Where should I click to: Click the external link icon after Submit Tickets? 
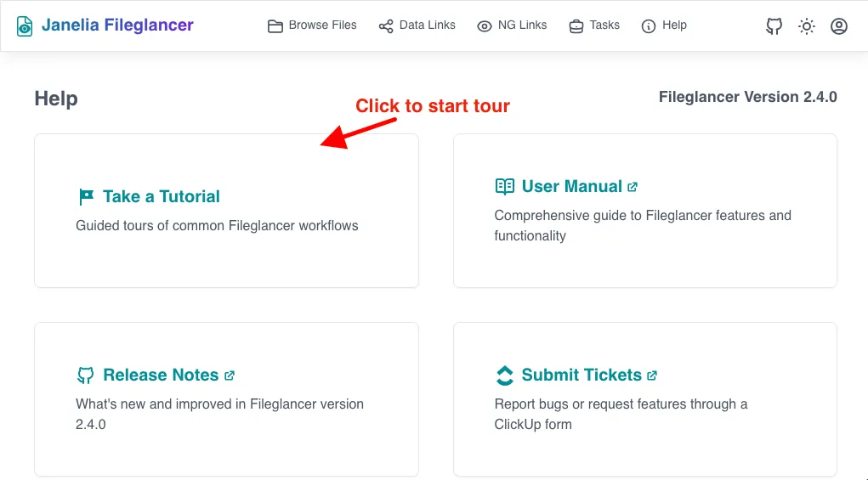(x=652, y=376)
